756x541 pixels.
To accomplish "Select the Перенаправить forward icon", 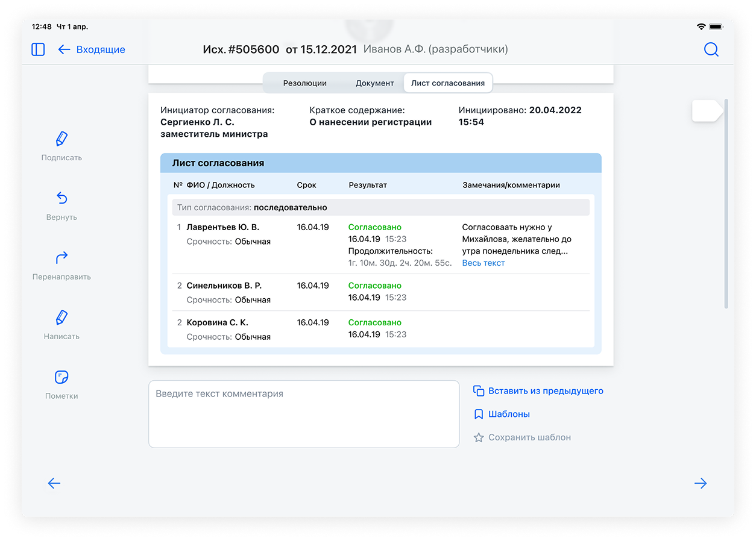I will click(x=61, y=258).
